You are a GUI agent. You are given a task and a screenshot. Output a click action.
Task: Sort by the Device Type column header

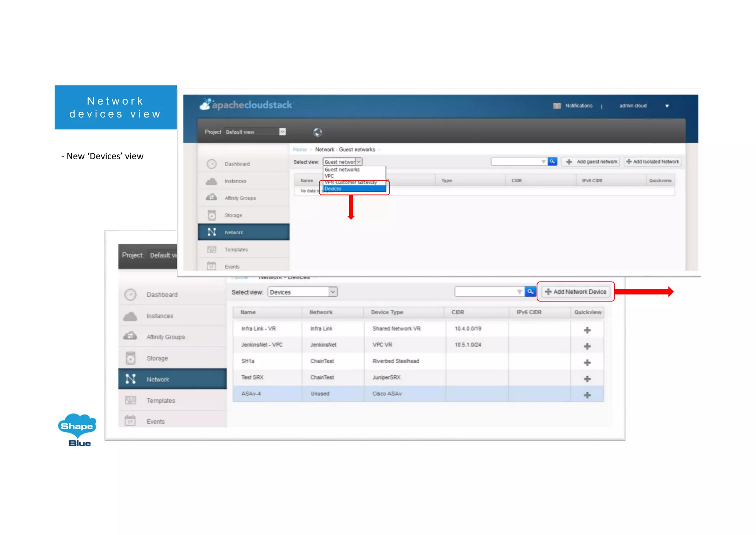[387, 312]
